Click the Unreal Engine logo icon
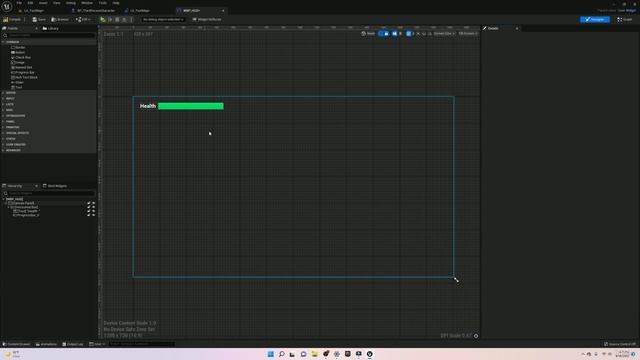 point(7,6)
